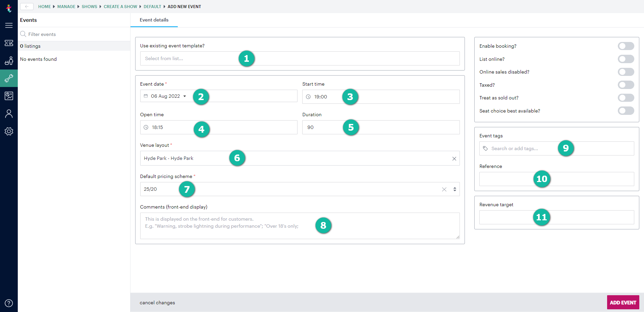Open the sidebar icon just below the tickets icon
Image resolution: width=644 pixels, height=312 pixels.
click(x=9, y=60)
